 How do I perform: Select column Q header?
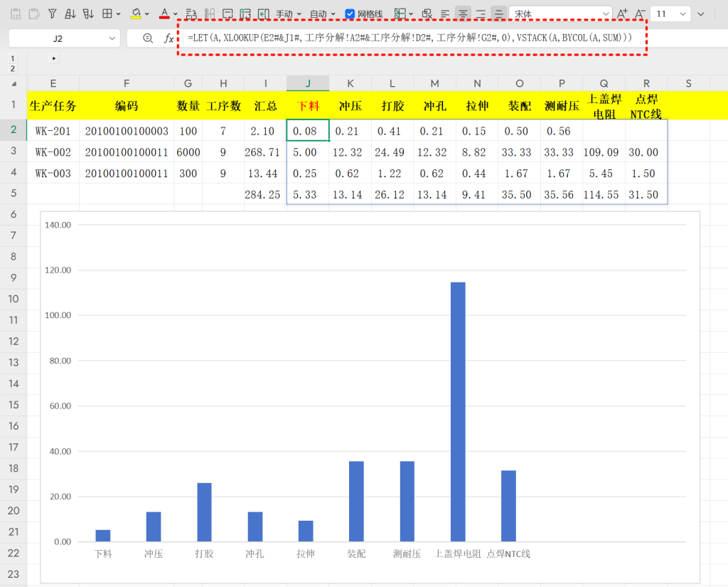(604, 83)
